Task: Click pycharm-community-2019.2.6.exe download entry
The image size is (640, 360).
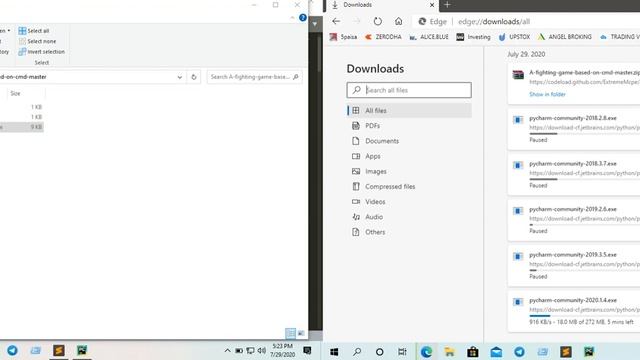Action: point(573,209)
